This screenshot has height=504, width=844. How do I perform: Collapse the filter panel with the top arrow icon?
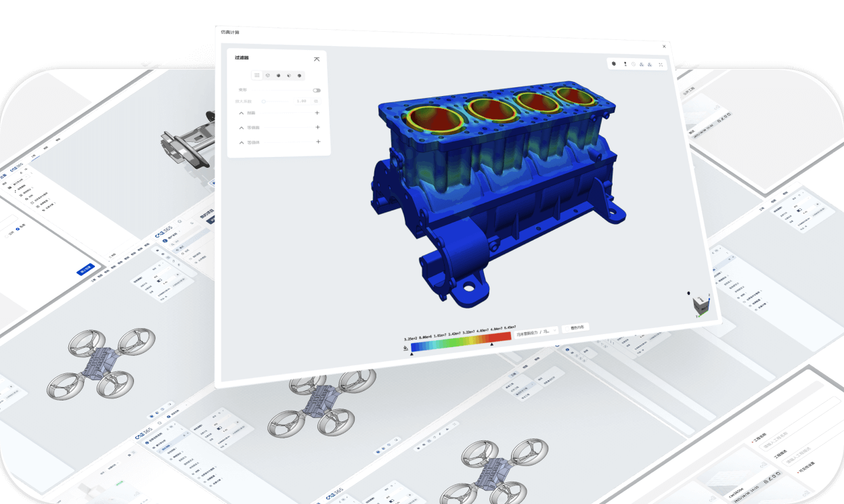pyautogui.click(x=317, y=60)
